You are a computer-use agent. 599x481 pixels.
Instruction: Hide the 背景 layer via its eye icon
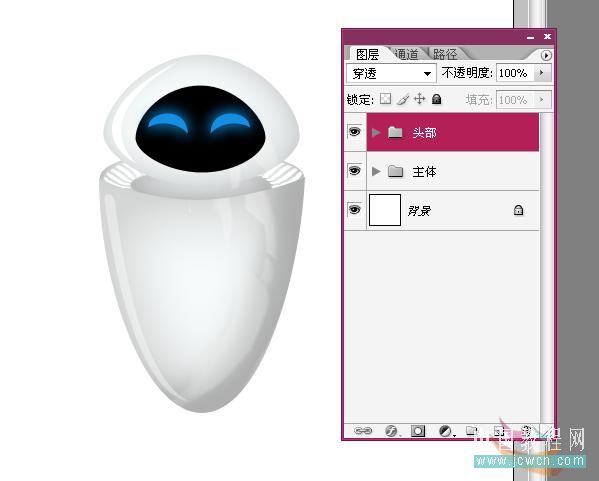355,209
